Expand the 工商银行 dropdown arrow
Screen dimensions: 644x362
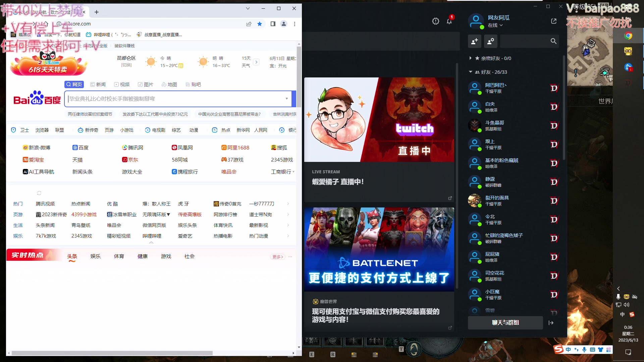pos(293,172)
